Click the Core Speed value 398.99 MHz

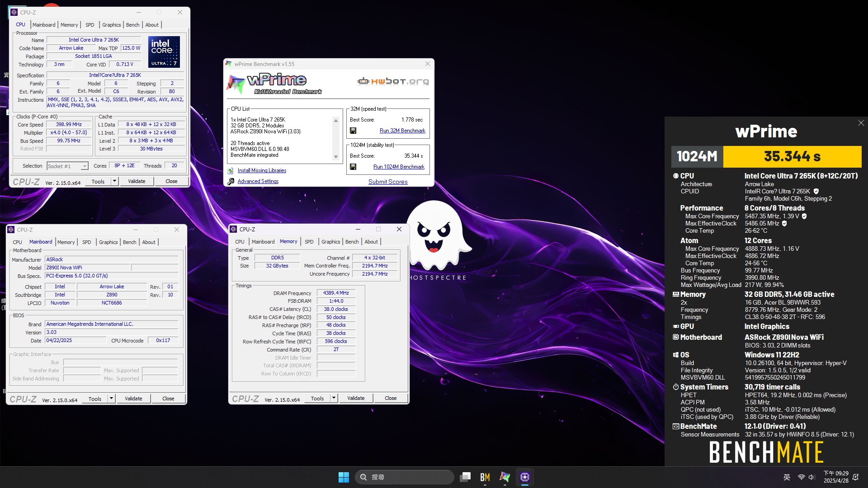click(69, 125)
